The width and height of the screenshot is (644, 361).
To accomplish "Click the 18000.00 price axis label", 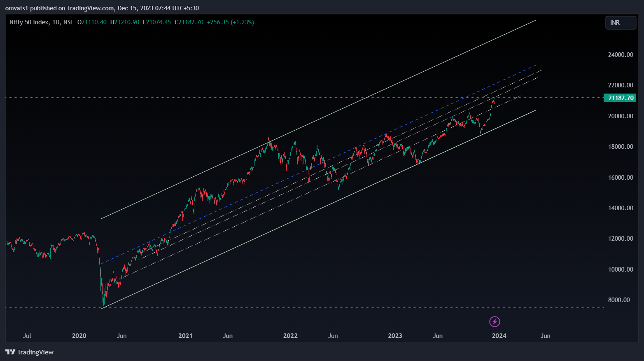I will pyautogui.click(x=621, y=147).
